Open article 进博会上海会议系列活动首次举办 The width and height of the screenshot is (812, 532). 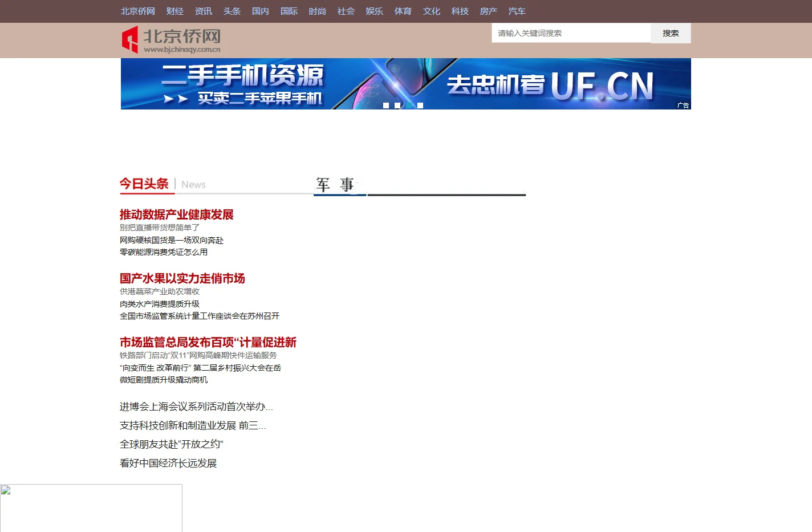click(196, 407)
